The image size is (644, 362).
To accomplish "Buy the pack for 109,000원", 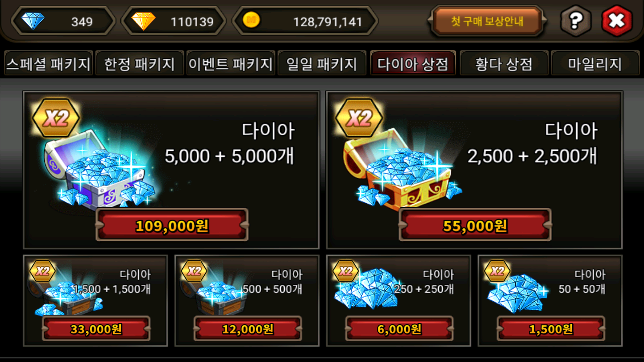I will click(x=172, y=225).
